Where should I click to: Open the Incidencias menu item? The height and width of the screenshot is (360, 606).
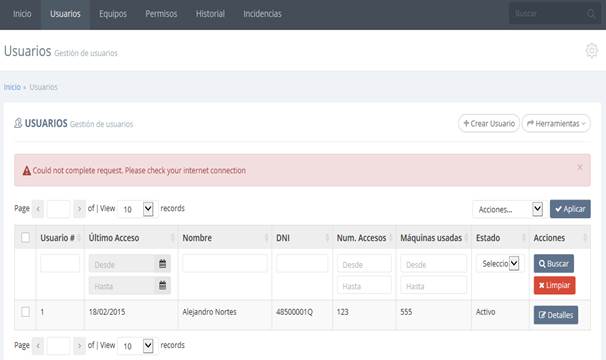tap(262, 14)
